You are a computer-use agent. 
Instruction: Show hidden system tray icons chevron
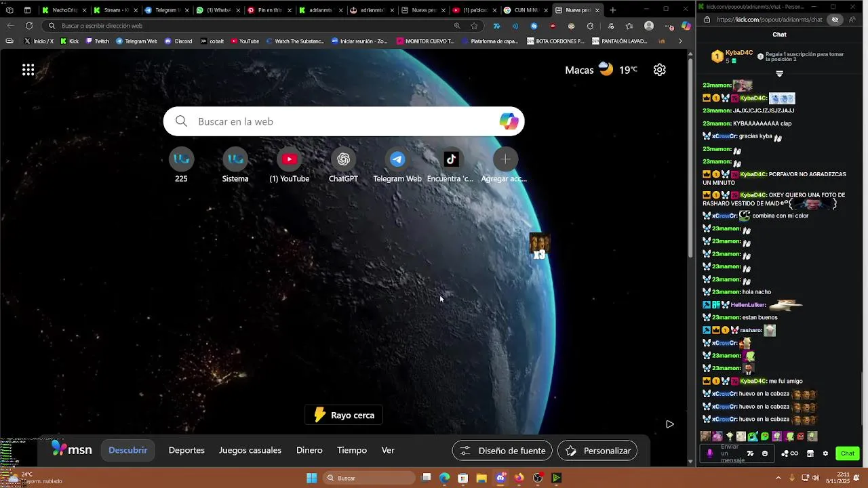pos(778,478)
